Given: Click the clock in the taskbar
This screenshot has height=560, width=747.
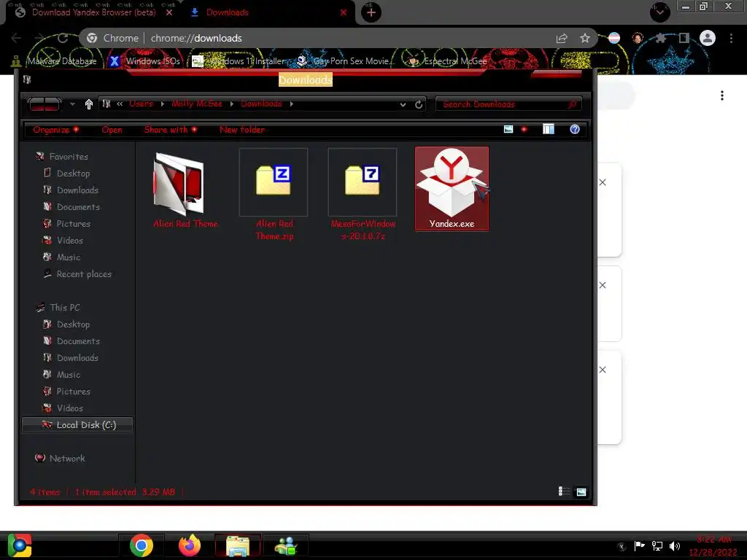Looking at the screenshot, I should (x=713, y=546).
